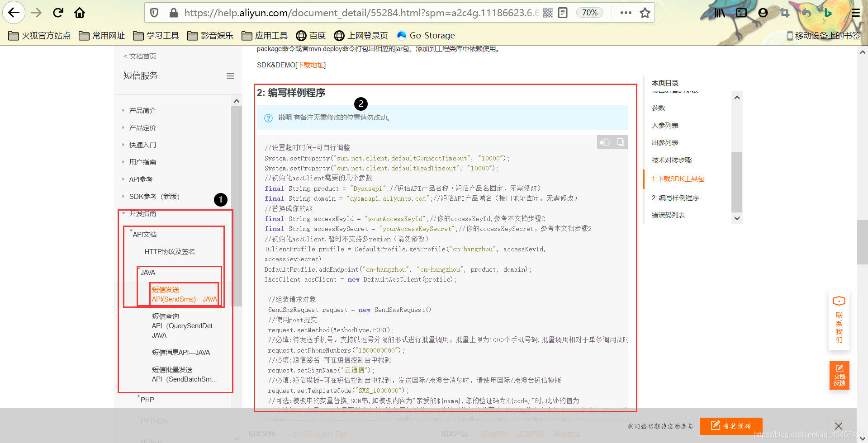Open HTTP协议及签名 document
This screenshot has height=443, width=868.
[170, 251]
